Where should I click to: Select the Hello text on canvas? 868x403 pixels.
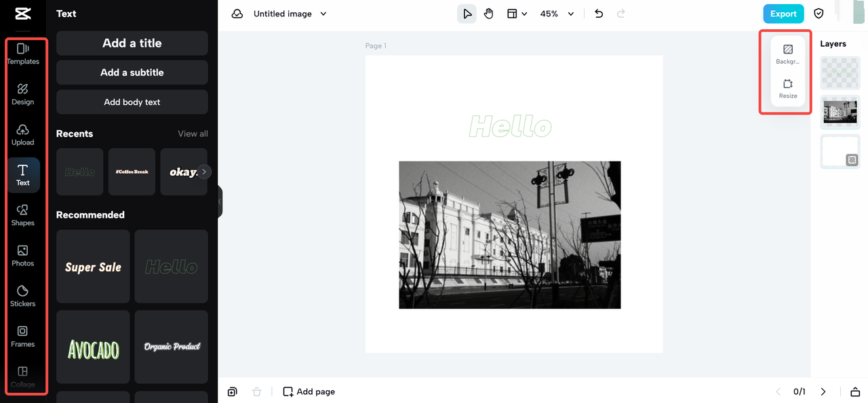click(x=511, y=126)
